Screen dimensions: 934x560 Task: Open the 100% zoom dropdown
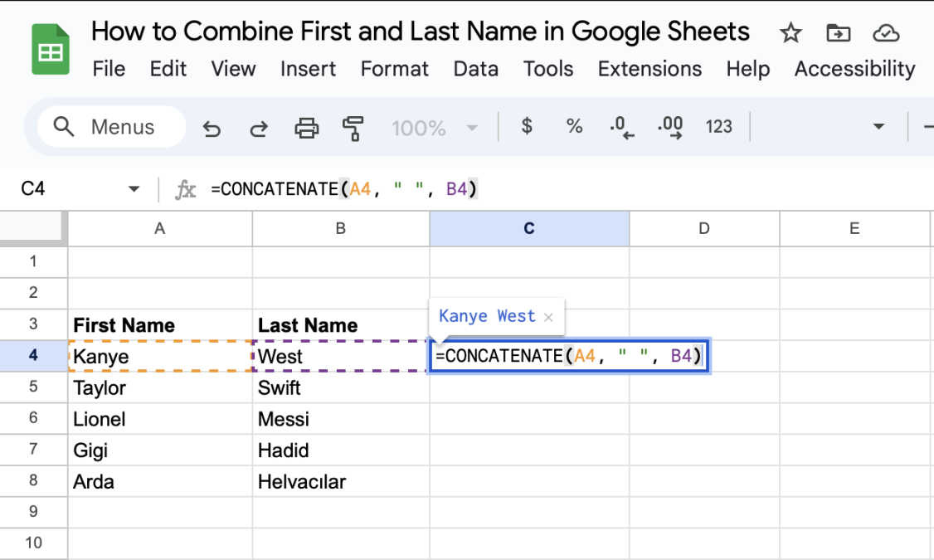point(435,128)
